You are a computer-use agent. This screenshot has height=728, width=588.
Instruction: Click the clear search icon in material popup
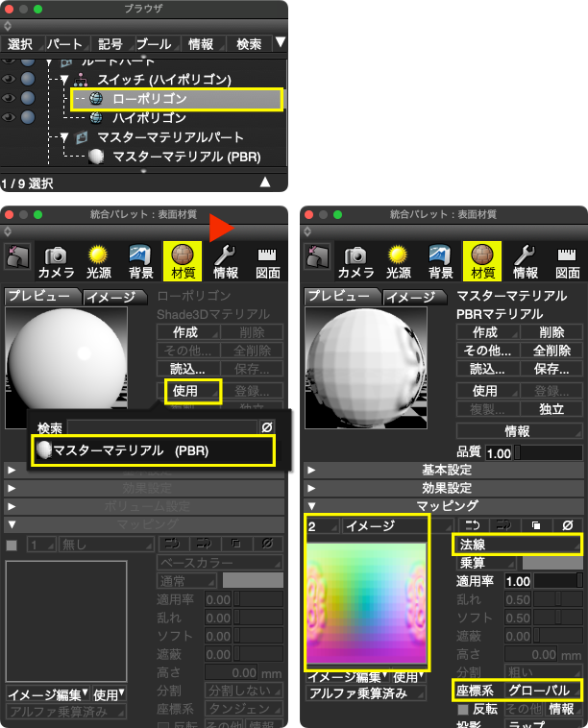coord(267,426)
